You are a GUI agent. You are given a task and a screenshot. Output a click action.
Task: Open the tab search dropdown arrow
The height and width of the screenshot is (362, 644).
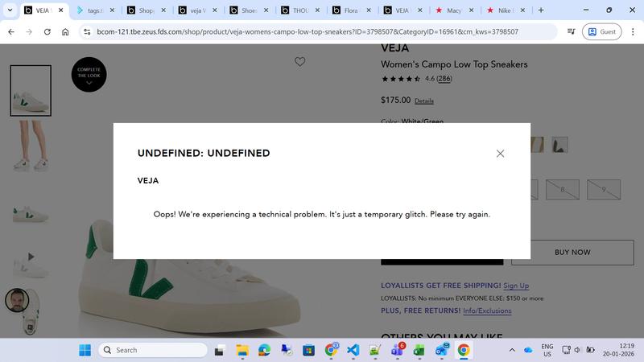pos(10,10)
